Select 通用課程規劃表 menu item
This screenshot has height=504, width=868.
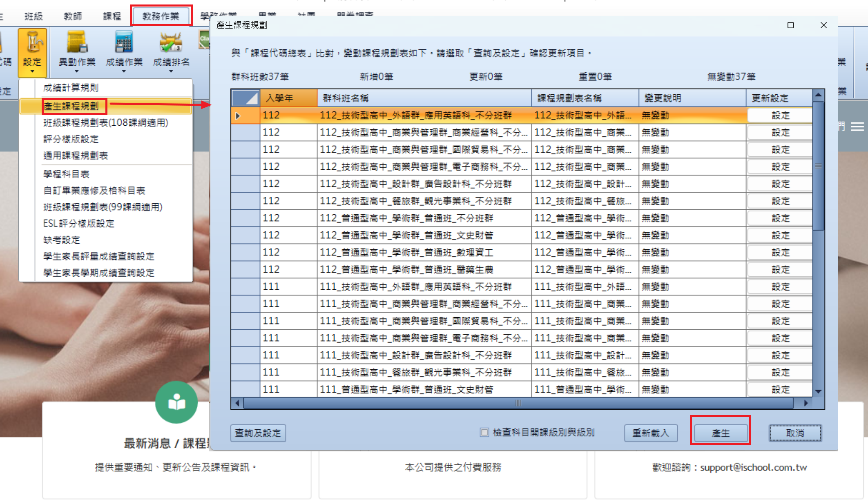105,155
